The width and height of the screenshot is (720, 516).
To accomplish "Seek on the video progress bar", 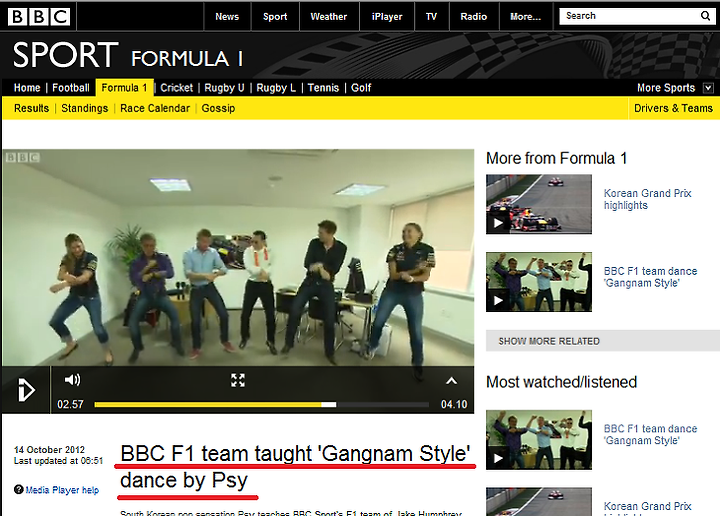I will (261, 404).
